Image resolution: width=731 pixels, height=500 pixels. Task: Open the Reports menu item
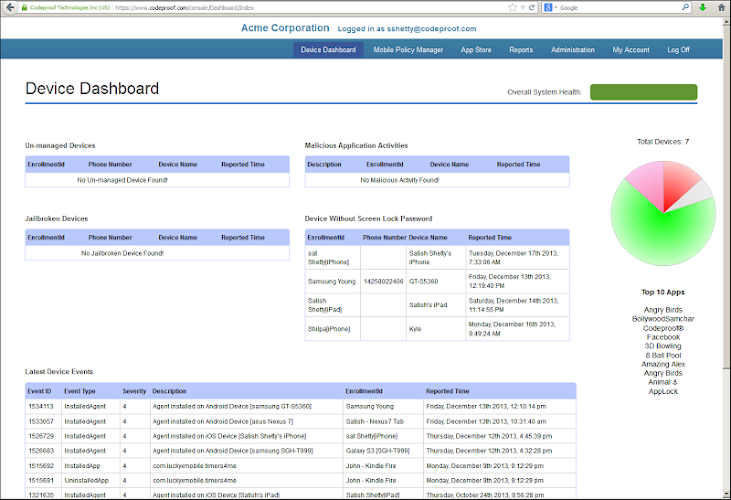click(521, 49)
